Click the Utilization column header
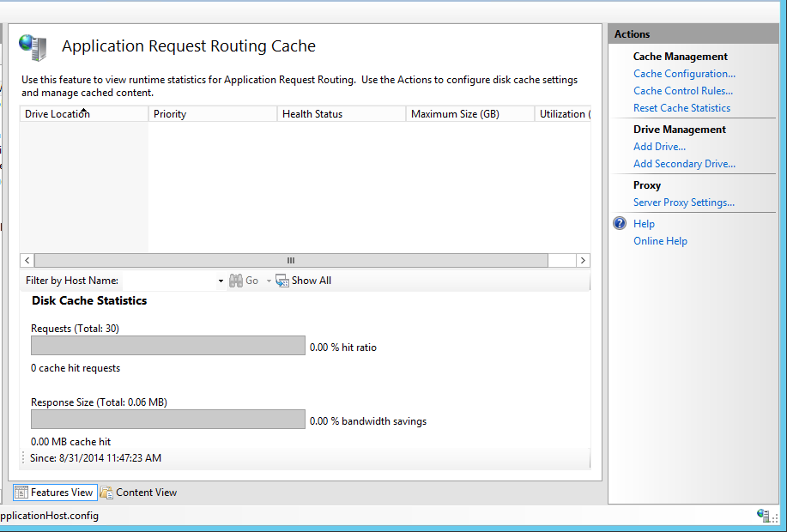 pyautogui.click(x=563, y=114)
